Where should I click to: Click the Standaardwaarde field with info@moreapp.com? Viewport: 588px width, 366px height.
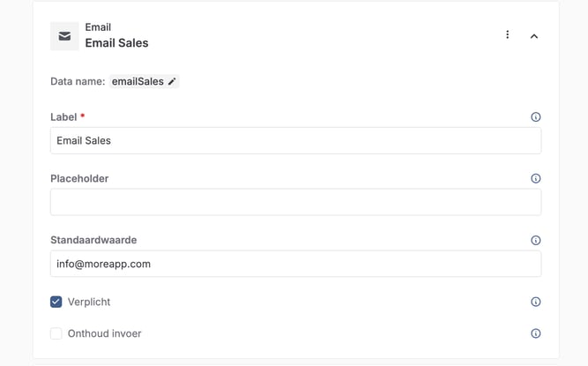pyautogui.click(x=295, y=264)
